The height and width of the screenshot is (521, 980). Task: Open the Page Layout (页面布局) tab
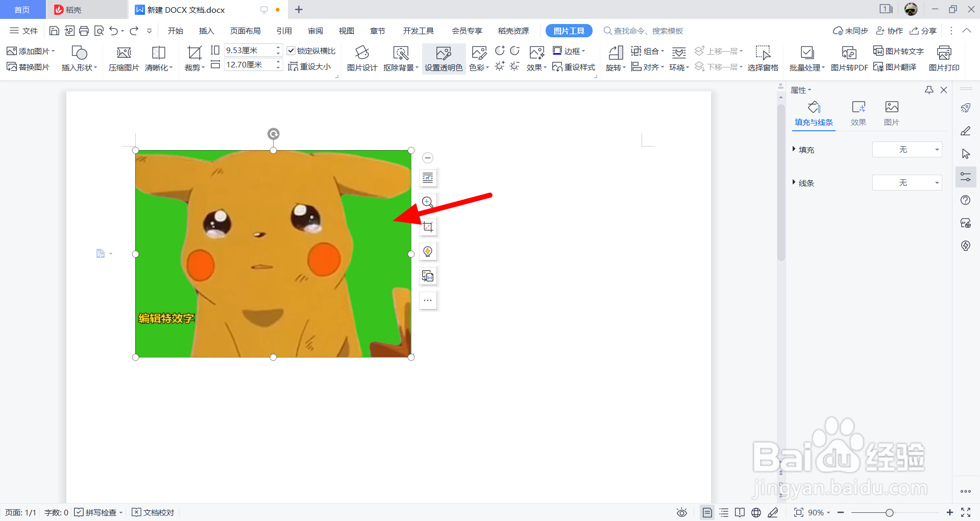(245, 31)
